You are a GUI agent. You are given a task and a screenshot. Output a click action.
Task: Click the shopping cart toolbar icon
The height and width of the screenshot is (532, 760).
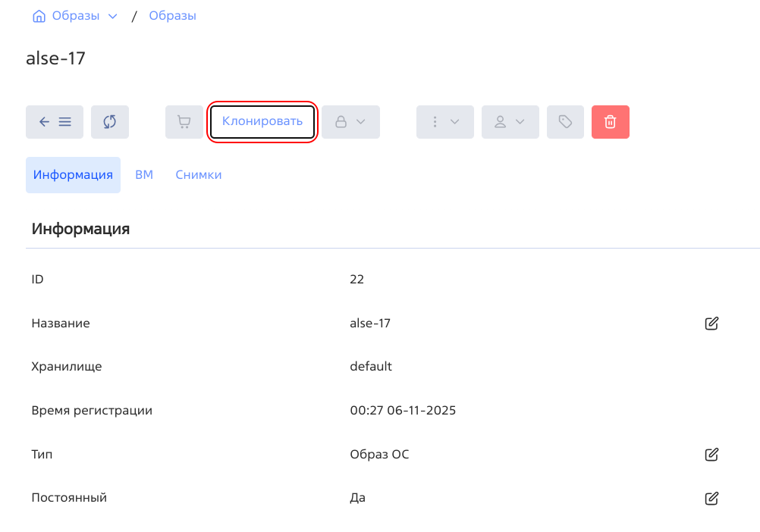coord(184,122)
